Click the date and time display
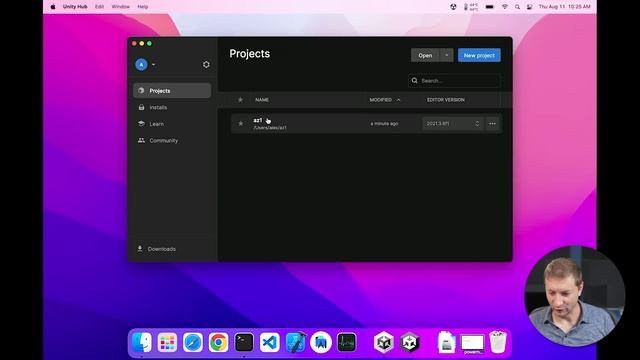 pos(564,7)
